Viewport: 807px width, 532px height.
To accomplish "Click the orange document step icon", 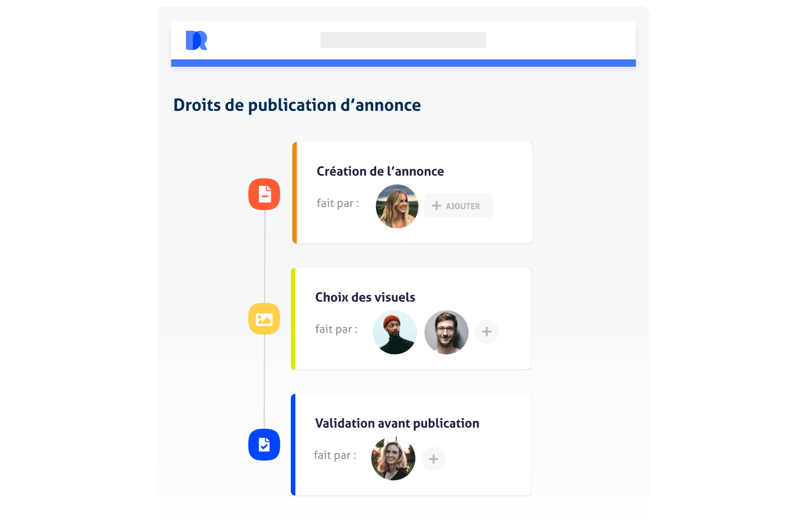I will click(264, 194).
